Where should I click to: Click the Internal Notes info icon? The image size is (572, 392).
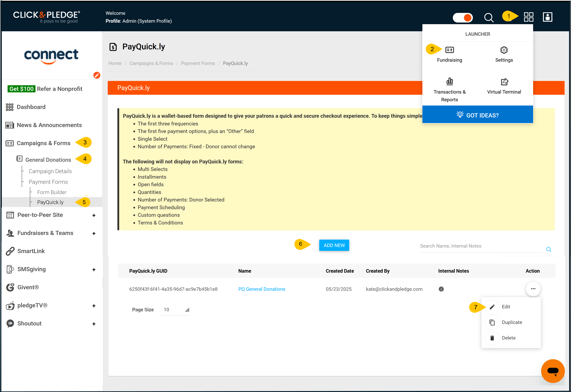click(x=441, y=289)
